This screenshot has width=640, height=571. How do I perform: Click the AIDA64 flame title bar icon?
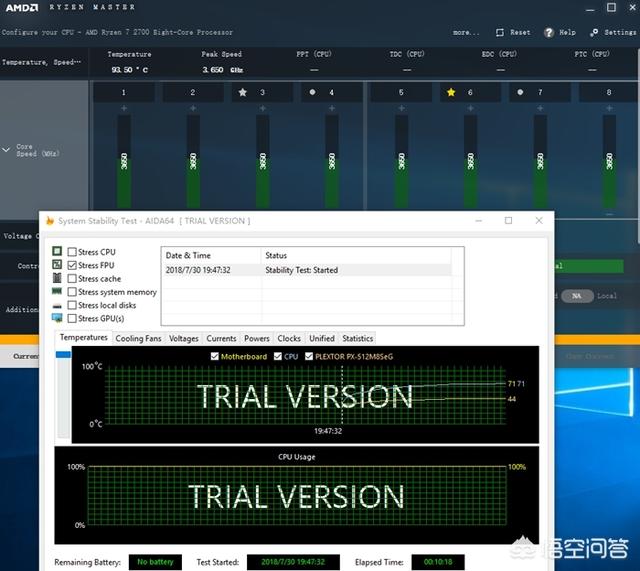(x=50, y=221)
